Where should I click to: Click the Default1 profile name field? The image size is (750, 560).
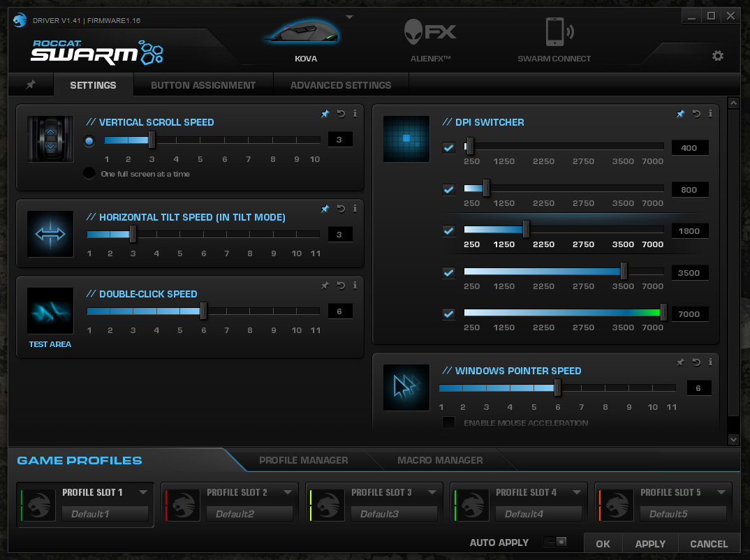tap(105, 514)
